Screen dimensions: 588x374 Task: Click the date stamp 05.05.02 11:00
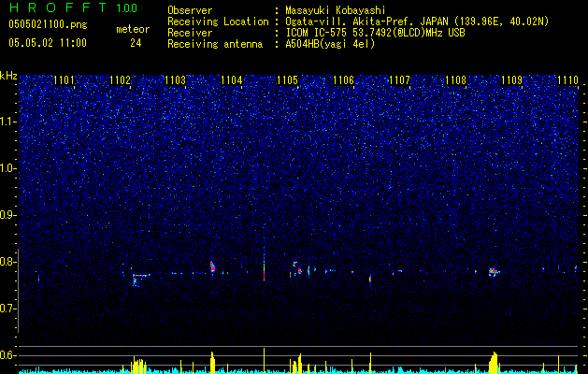(x=48, y=43)
